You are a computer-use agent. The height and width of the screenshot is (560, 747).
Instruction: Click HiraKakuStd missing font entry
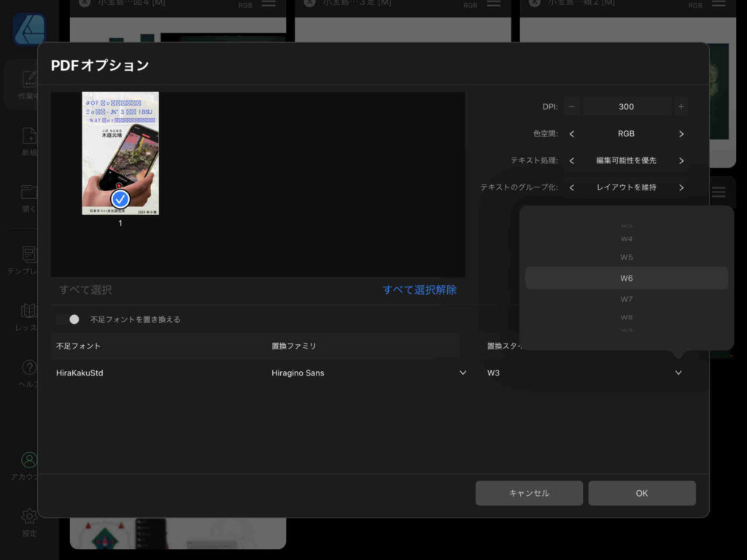80,373
